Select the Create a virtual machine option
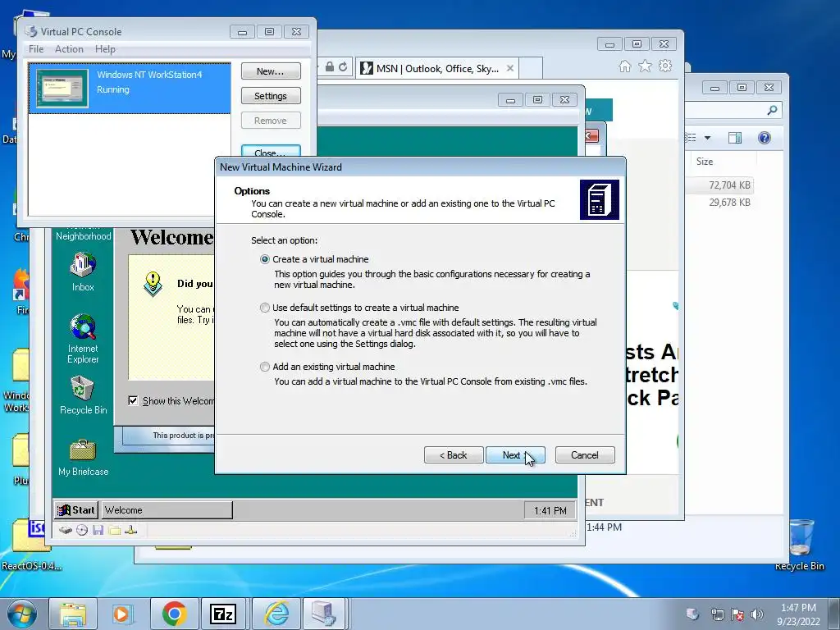This screenshot has height=630, width=840. (x=265, y=259)
